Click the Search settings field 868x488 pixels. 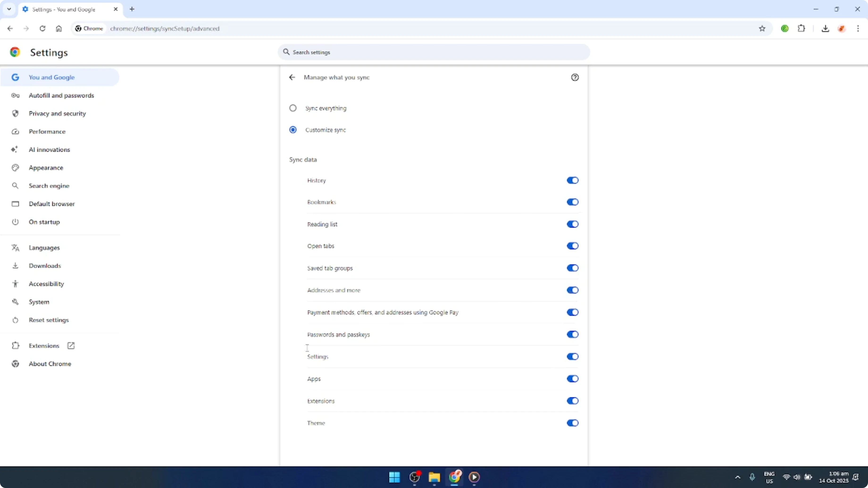coord(433,52)
